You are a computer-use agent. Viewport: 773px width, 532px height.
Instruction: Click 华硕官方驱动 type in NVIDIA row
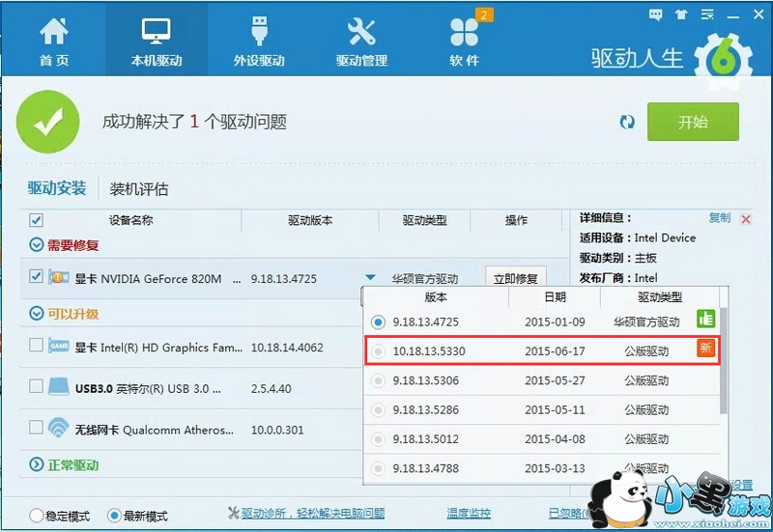(425, 279)
